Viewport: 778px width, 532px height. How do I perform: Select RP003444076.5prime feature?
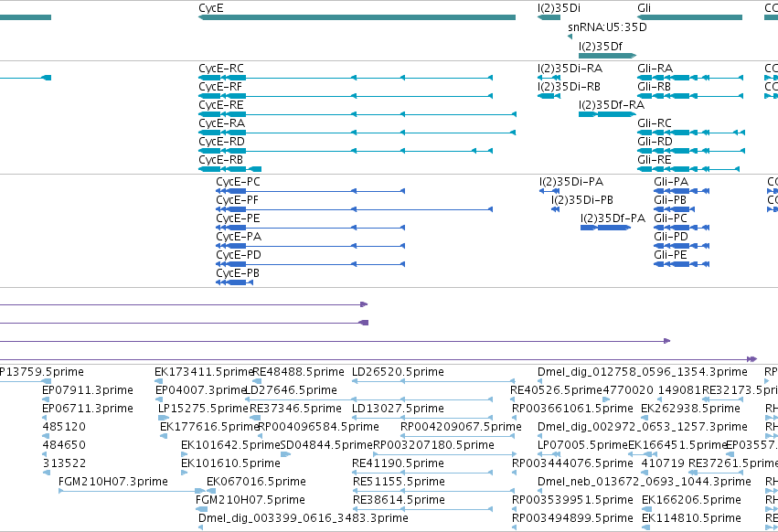(x=572, y=463)
